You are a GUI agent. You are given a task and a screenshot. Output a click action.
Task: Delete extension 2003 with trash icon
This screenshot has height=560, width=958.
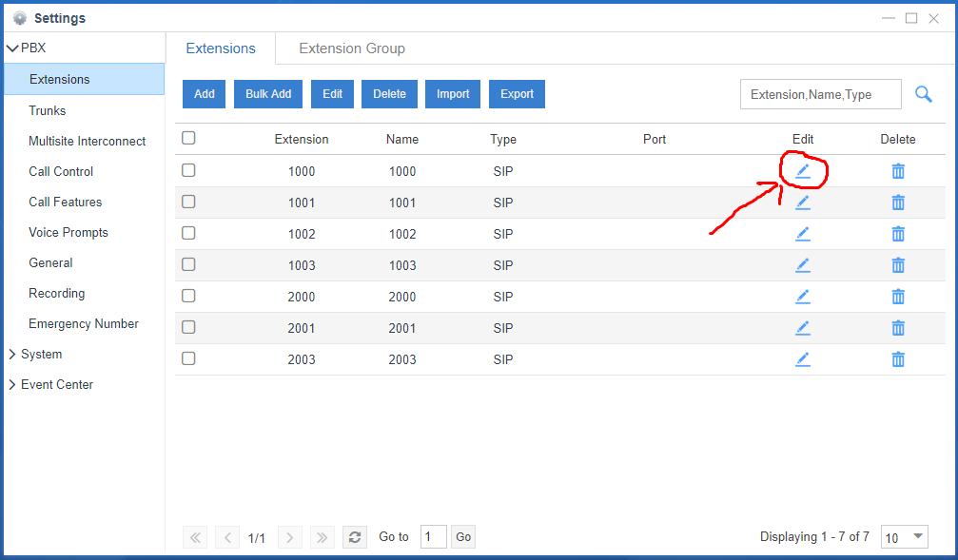[898, 359]
